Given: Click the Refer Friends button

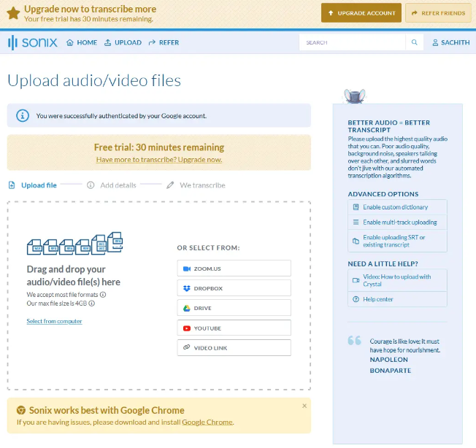Looking at the screenshot, I should pos(438,13).
